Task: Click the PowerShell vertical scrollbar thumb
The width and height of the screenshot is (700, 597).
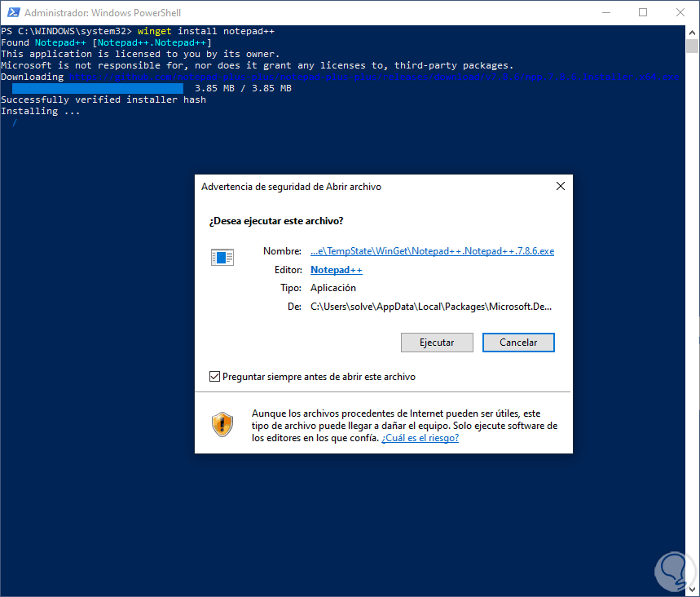Action: coord(692,46)
